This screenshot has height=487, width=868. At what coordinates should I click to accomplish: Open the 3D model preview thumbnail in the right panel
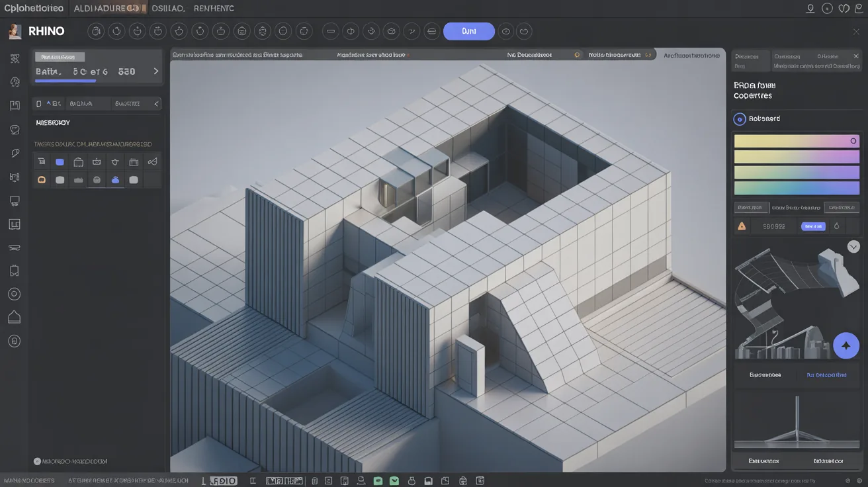pyautogui.click(x=797, y=302)
